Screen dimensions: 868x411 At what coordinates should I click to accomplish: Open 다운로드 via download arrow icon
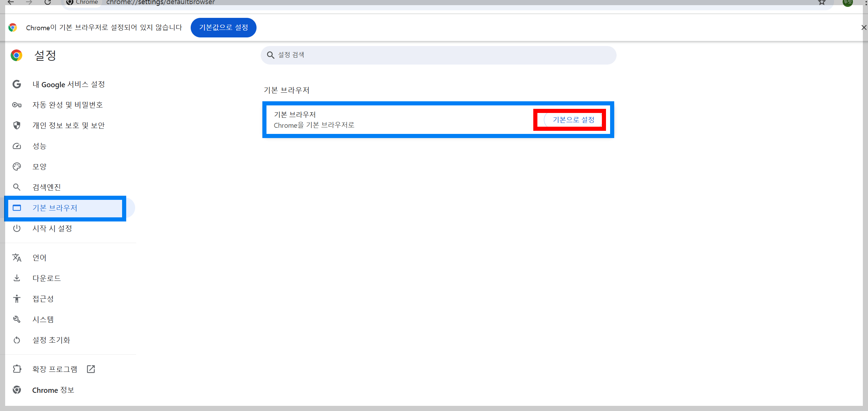[x=17, y=278]
